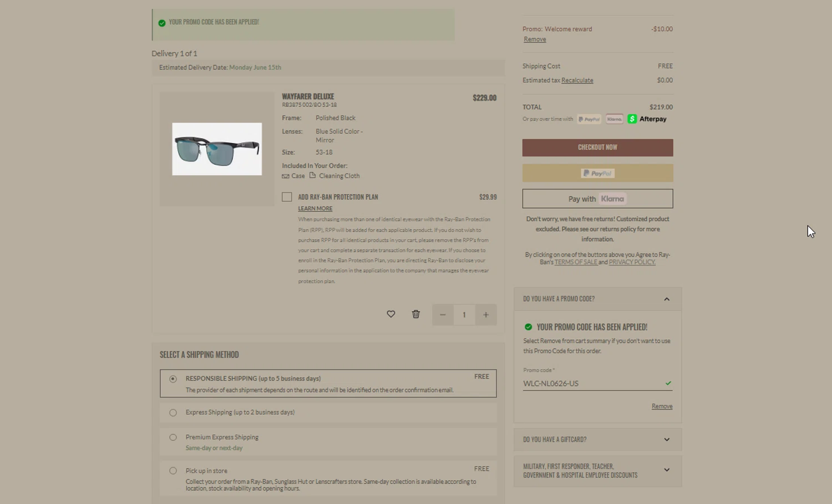Click the Delivery 1 of 1 label
This screenshot has width=832, height=504.
pyautogui.click(x=174, y=53)
